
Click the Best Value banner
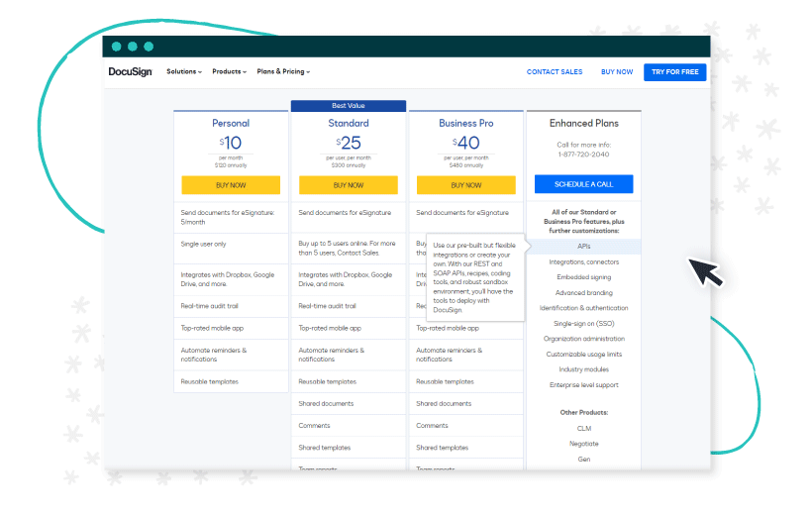click(x=348, y=106)
